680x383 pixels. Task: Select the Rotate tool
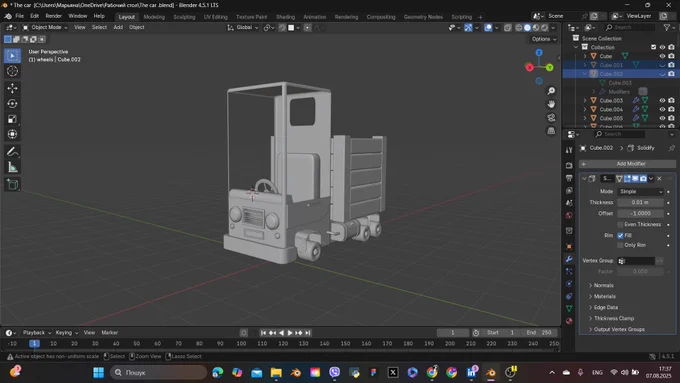[x=12, y=104]
